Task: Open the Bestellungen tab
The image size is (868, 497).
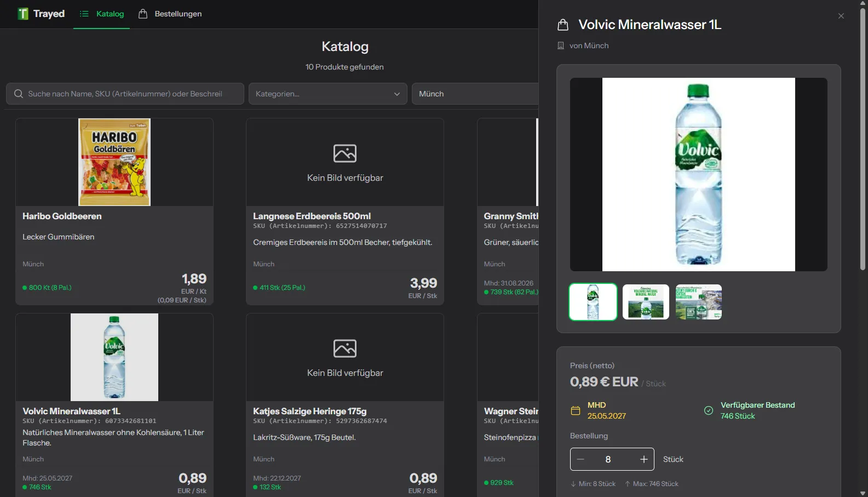Action: click(x=170, y=14)
